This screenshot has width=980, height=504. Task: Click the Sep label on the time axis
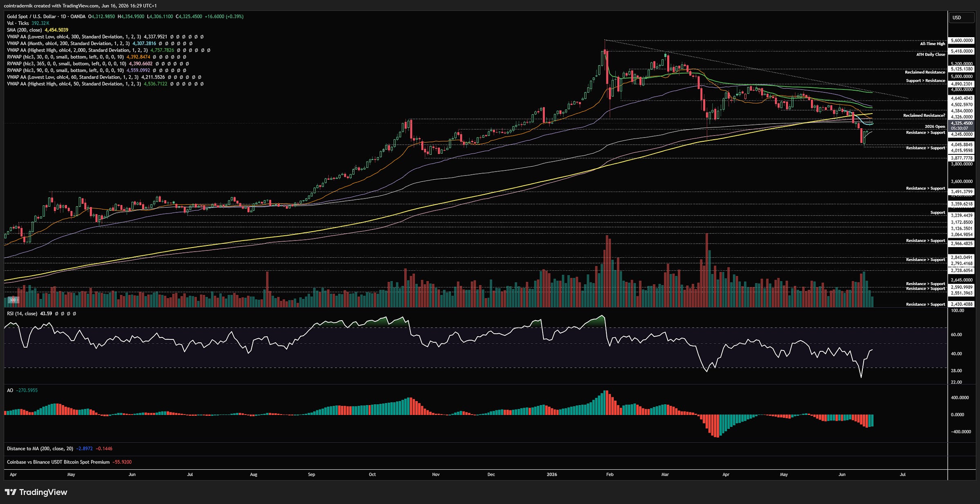pos(312,475)
